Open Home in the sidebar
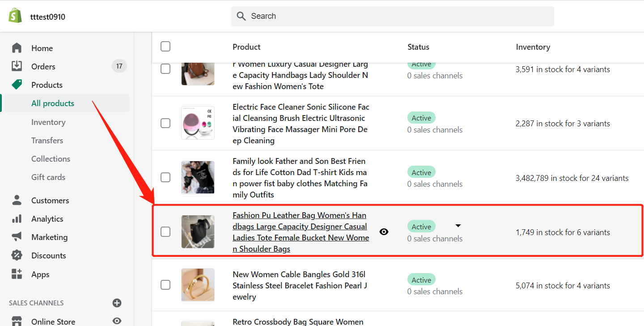Image resolution: width=644 pixels, height=326 pixels. [42, 48]
